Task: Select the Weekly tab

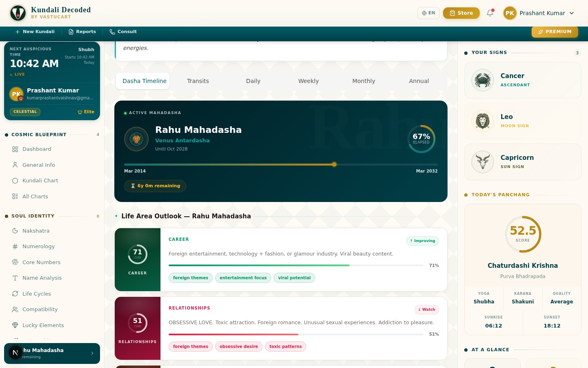Action: [308, 81]
